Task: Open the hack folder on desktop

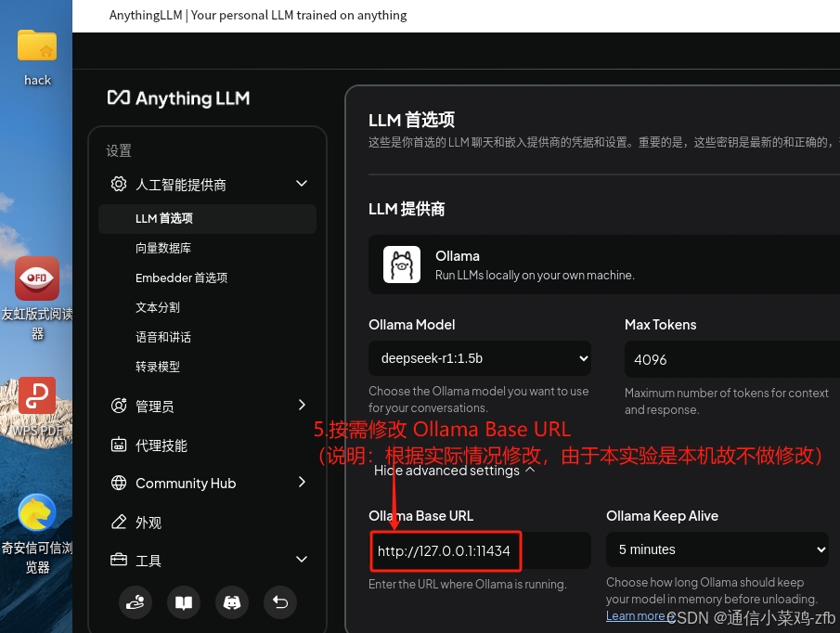Action: 37,45
